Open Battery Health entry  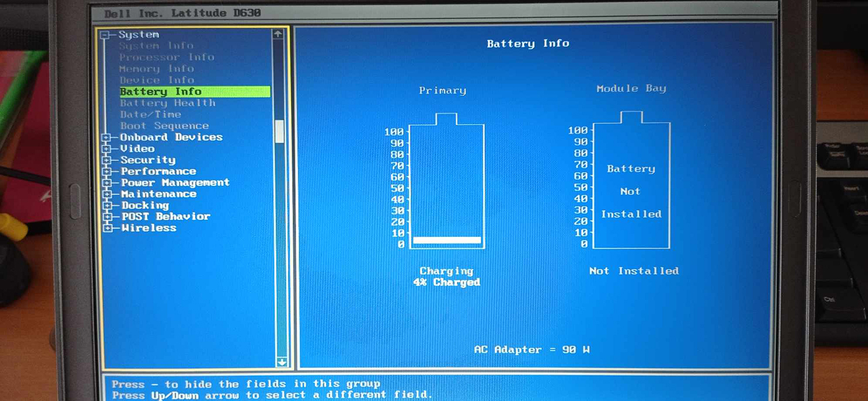click(167, 103)
